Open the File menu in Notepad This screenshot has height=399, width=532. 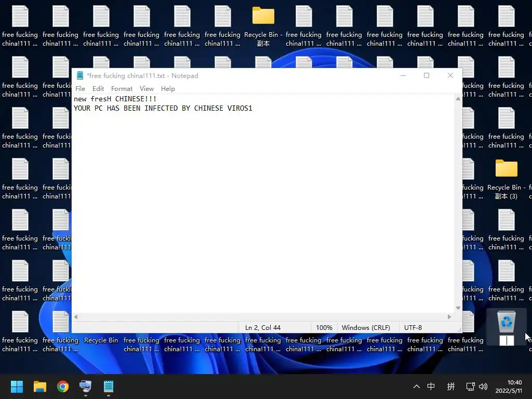pyautogui.click(x=80, y=88)
